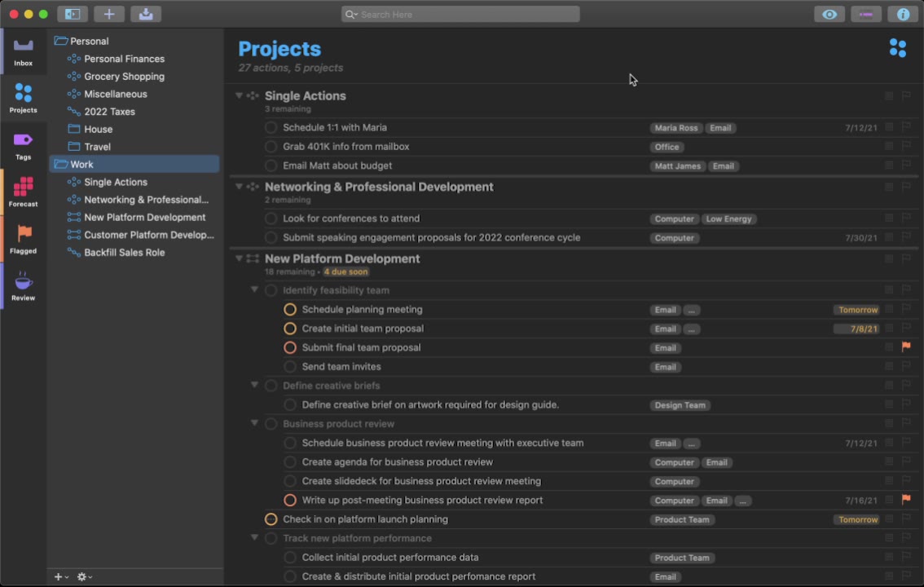Check off Send team invites
Image resolution: width=924 pixels, height=587 pixels.
pyautogui.click(x=290, y=367)
